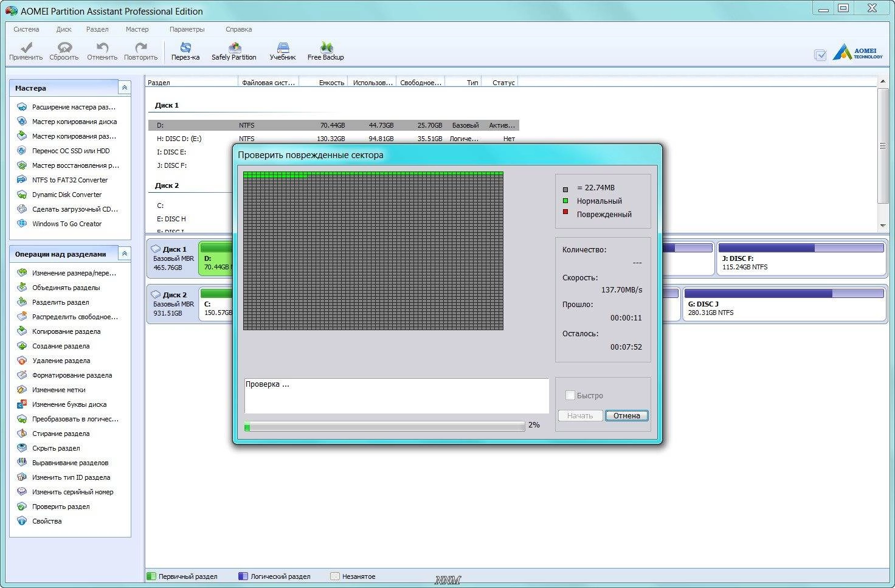The image size is (895, 588).
Task: Click the blue Логический раздел legend swatch
Action: tap(243, 576)
